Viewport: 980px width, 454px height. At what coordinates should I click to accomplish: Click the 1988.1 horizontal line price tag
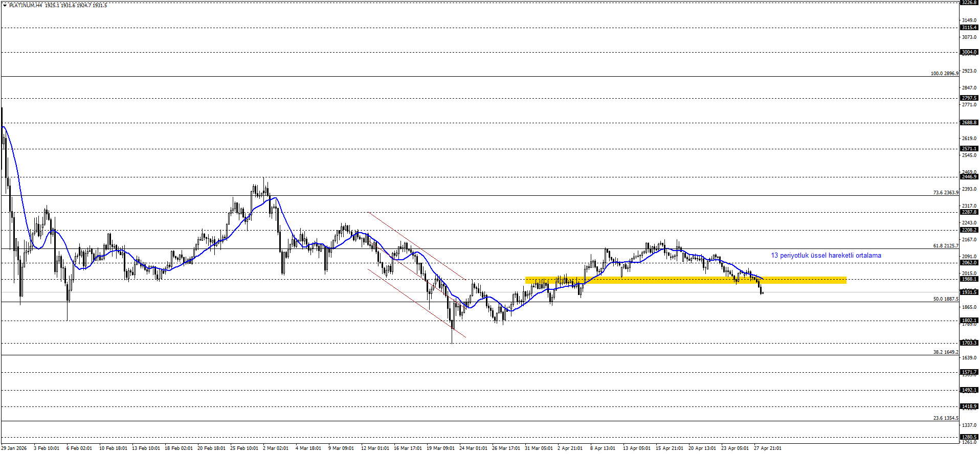point(969,279)
